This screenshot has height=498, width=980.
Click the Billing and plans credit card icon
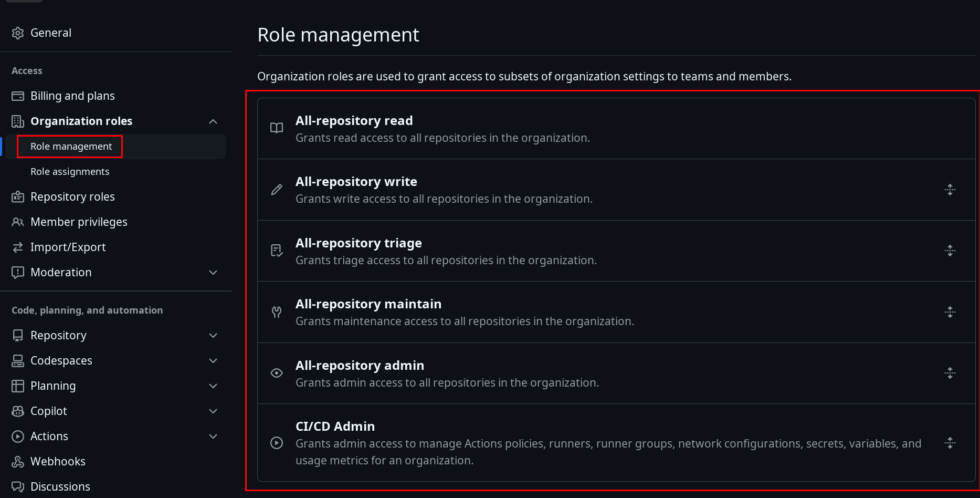click(18, 96)
